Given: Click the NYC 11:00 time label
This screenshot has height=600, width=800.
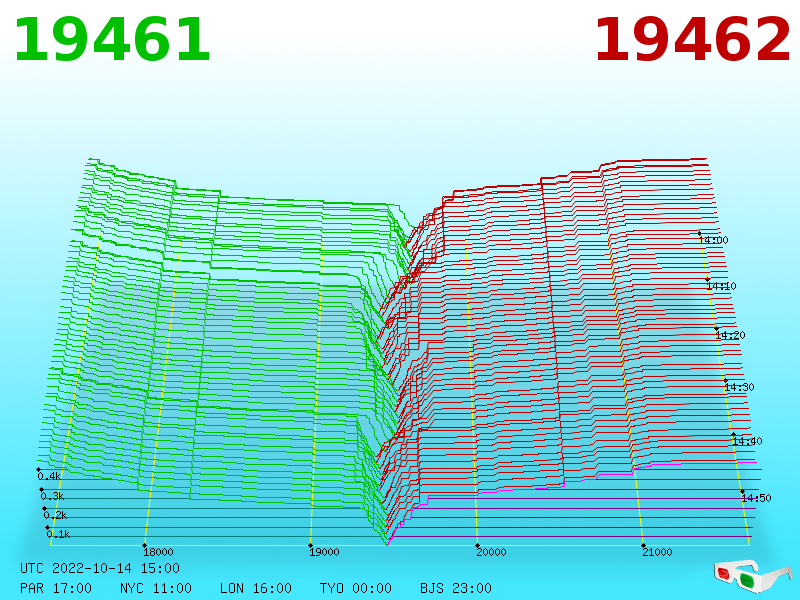Looking at the screenshot, I should 156,588.
